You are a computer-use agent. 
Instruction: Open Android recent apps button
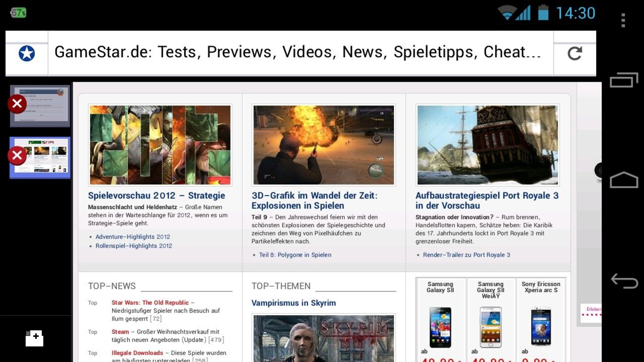click(624, 80)
